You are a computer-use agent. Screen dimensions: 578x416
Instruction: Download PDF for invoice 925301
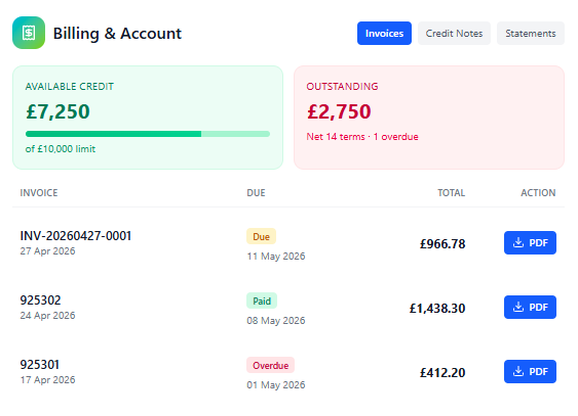tap(530, 371)
